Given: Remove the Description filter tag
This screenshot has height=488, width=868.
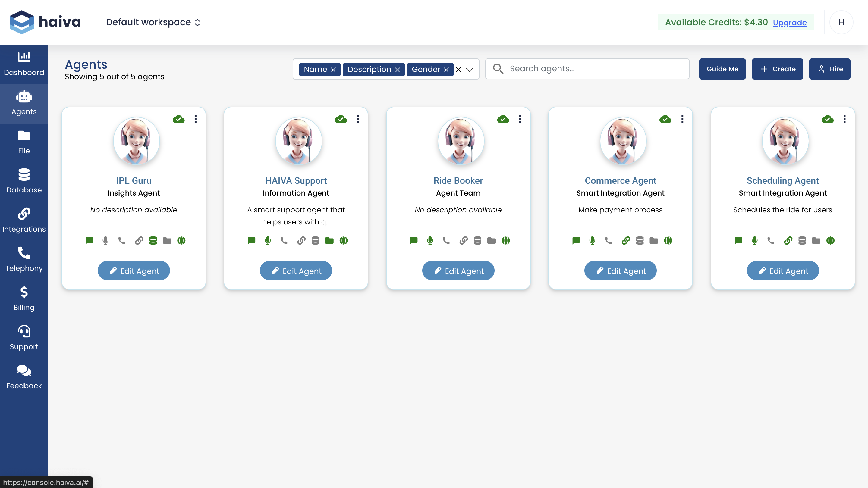Looking at the screenshot, I should pos(398,70).
